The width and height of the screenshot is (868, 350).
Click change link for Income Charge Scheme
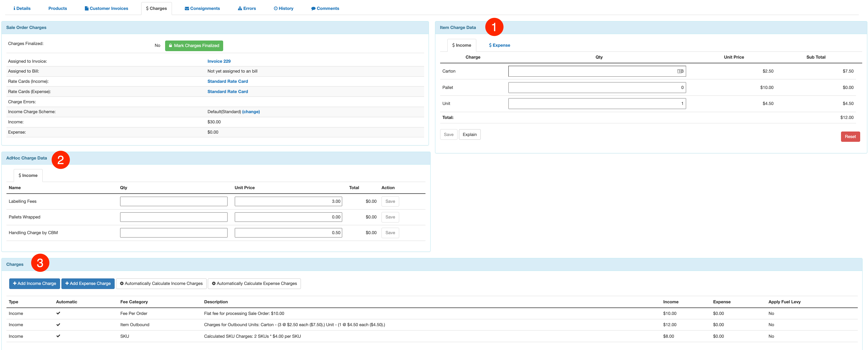pos(251,112)
